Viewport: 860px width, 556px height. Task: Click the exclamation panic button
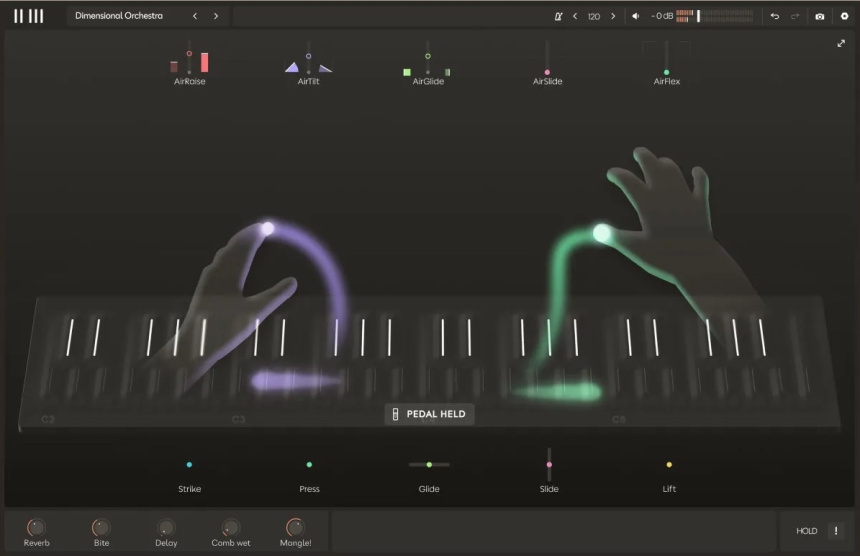[836, 531]
